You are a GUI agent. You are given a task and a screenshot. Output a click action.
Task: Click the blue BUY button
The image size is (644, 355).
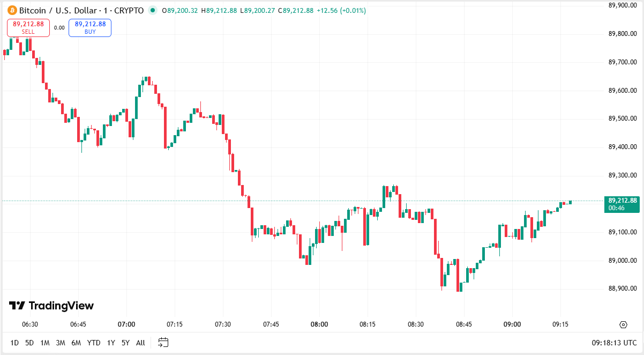89,27
